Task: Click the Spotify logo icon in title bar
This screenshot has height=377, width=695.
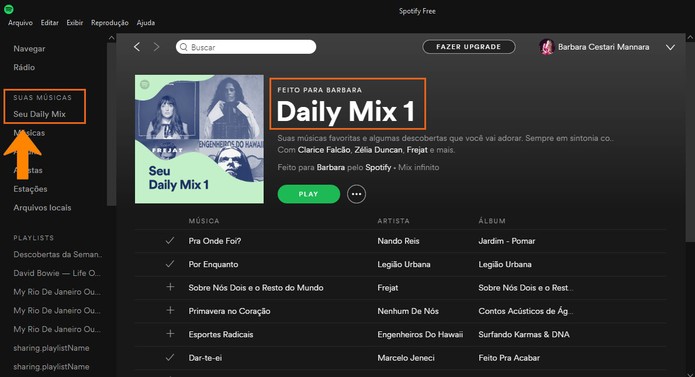Action: click(8, 9)
